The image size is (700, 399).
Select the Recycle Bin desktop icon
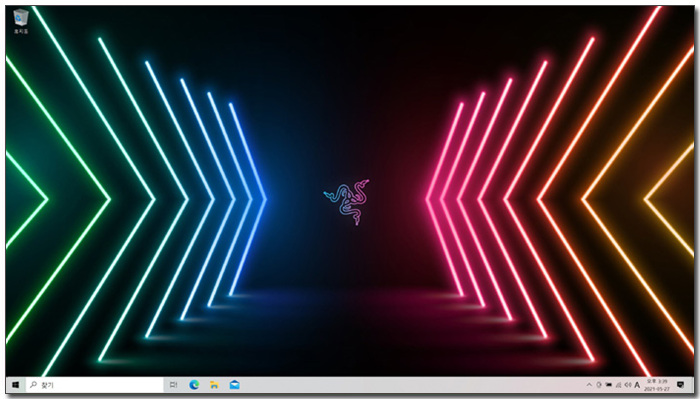[21, 21]
